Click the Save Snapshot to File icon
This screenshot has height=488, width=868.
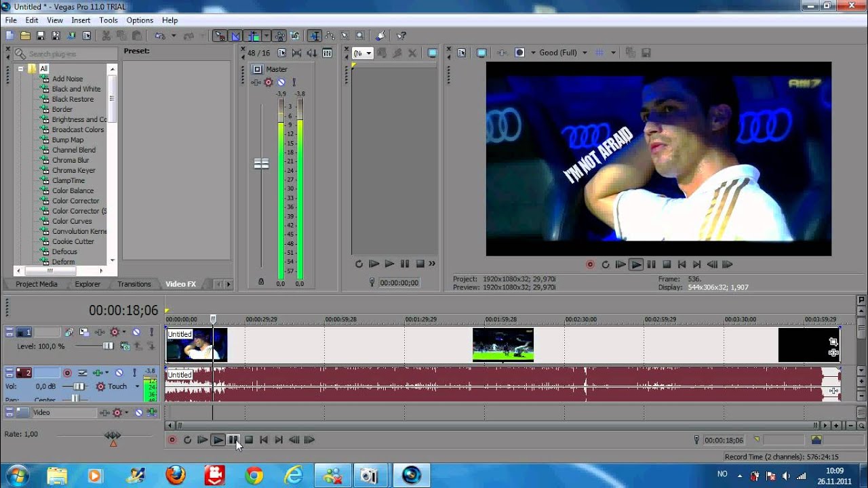[646, 52]
